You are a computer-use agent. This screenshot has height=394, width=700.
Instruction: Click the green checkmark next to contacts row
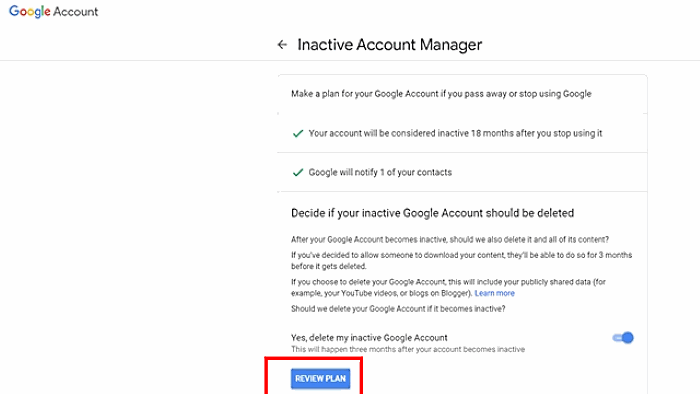[298, 172]
